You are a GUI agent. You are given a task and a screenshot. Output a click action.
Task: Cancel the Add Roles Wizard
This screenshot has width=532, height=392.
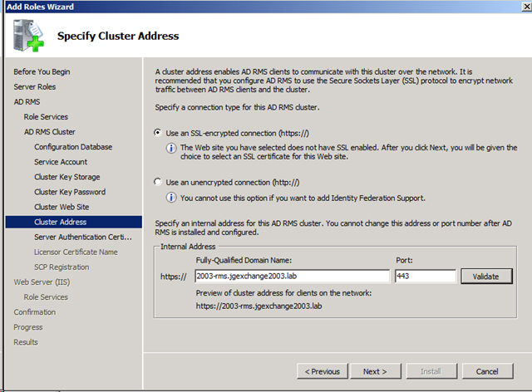pyautogui.click(x=487, y=371)
